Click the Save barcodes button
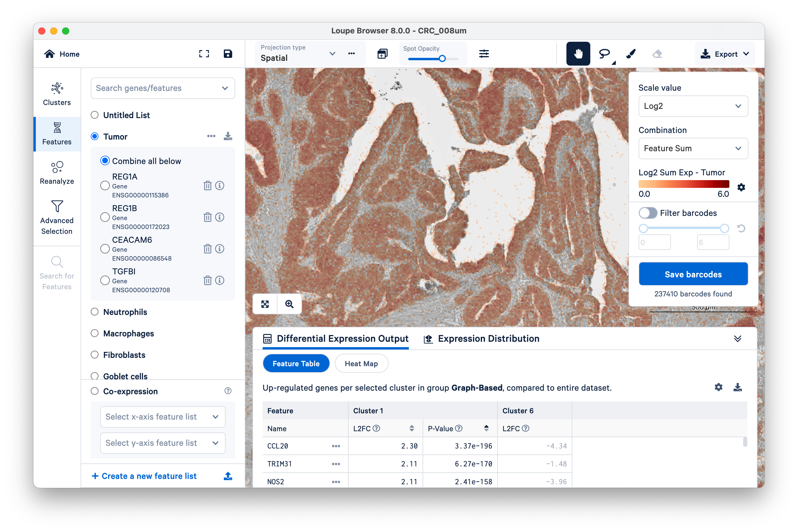The image size is (798, 532). pyautogui.click(x=693, y=274)
